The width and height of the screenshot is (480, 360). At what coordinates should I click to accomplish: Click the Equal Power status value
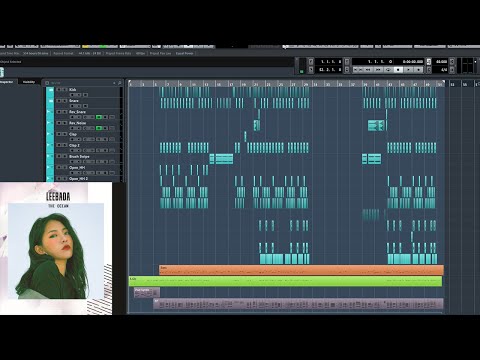point(184,53)
